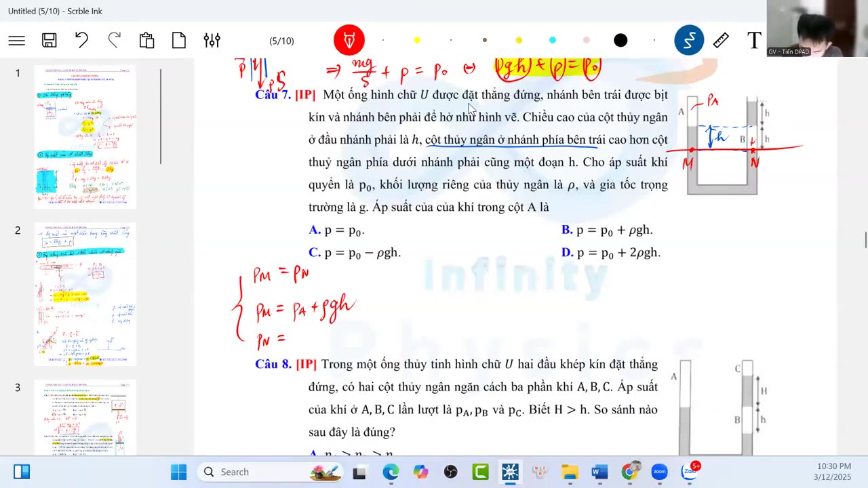Redo the undone stroke

tap(114, 41)
